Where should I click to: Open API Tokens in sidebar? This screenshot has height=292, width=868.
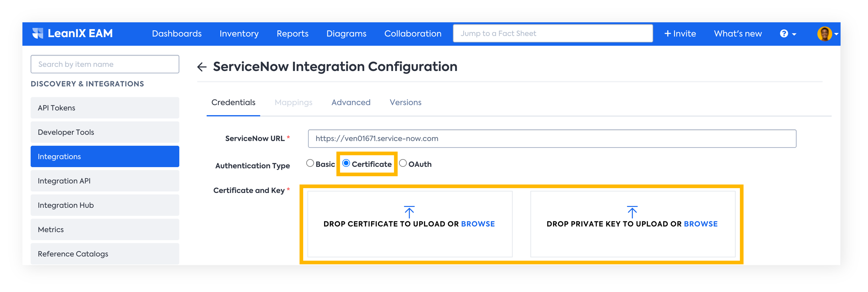click(x=105, y=108)
